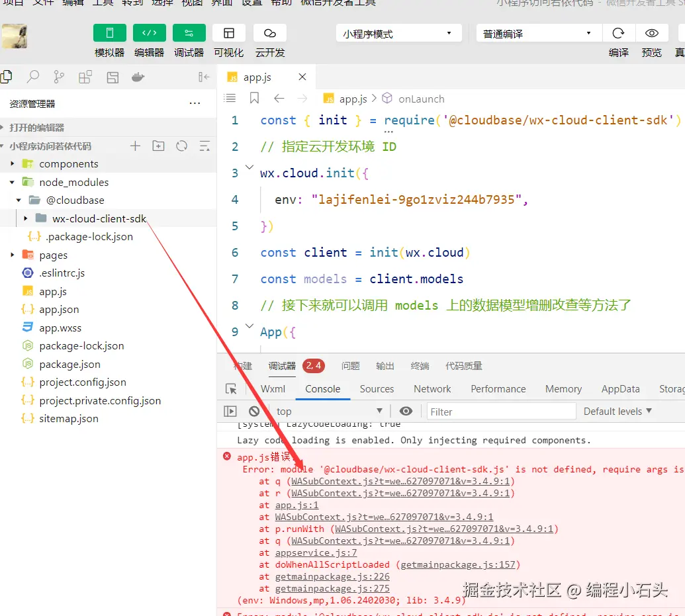
Task: Navigate back with left arrow in editor
Action: pos(279,99)
